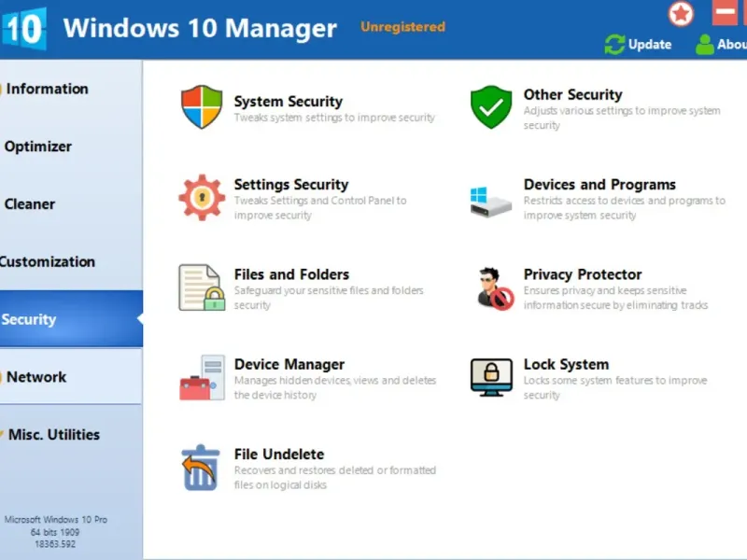Click the red star badge icon
This screenshot has height=560, width=747.
(x=681, y=14)
